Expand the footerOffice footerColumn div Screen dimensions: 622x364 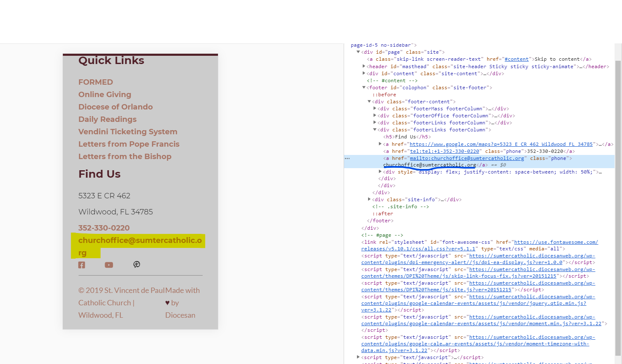pos(375,116)
